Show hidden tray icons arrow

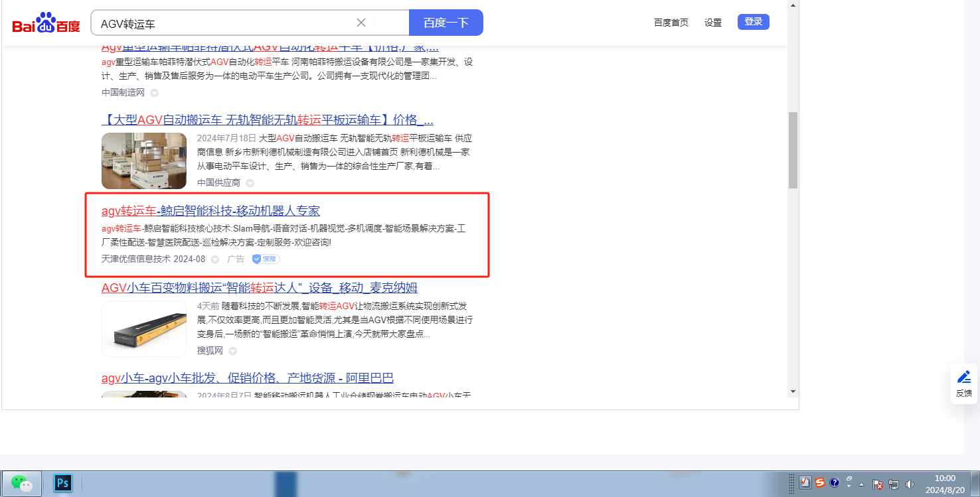pos(862,484)
